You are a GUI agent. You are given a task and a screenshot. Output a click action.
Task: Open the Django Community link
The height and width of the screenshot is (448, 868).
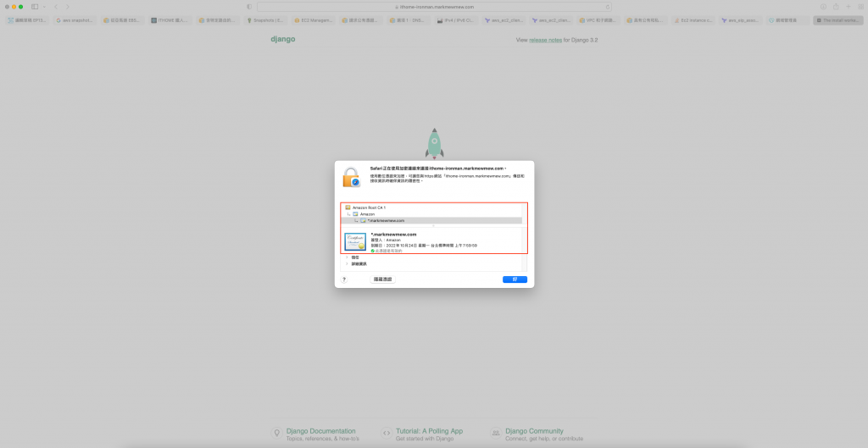point(534,431)
